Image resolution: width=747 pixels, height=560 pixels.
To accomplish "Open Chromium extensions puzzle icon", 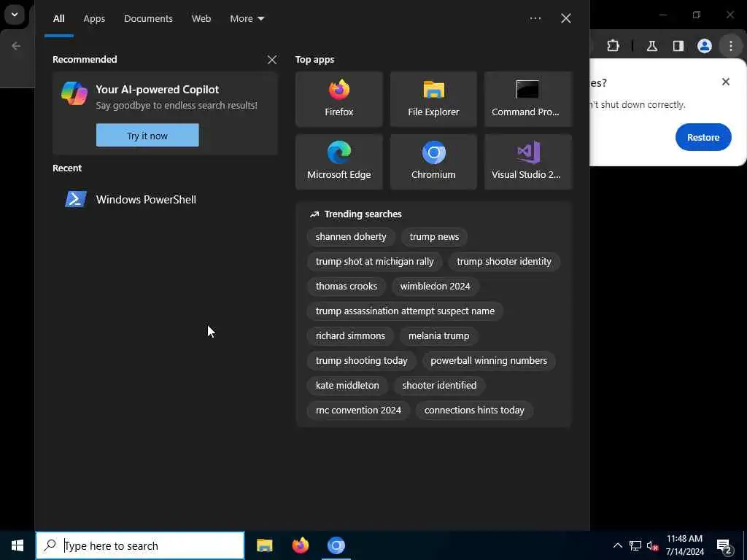I will (613, 46).
